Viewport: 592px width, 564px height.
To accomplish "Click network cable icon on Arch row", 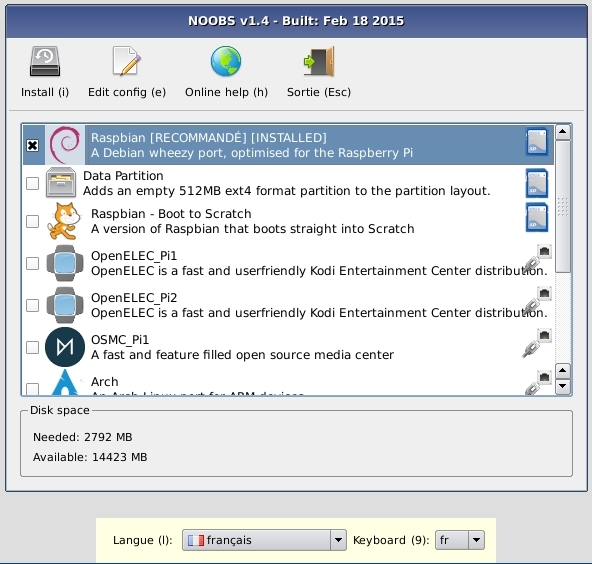I will 537,383.
